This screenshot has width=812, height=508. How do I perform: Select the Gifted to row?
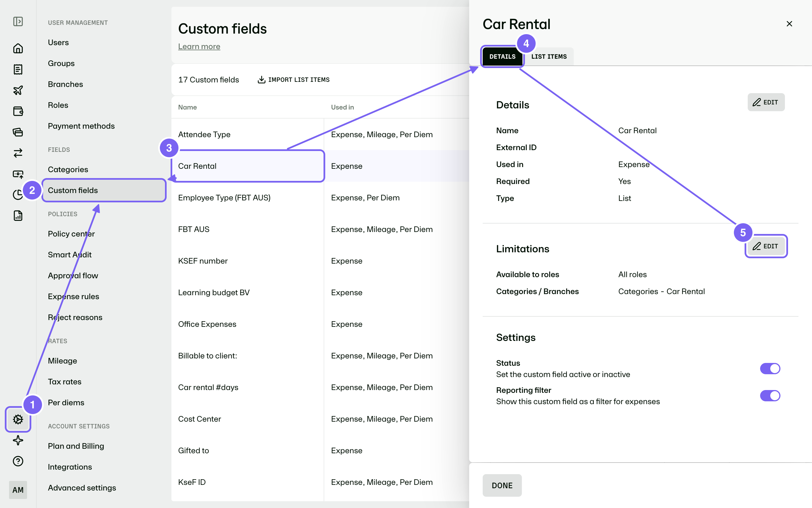point(320,450)
